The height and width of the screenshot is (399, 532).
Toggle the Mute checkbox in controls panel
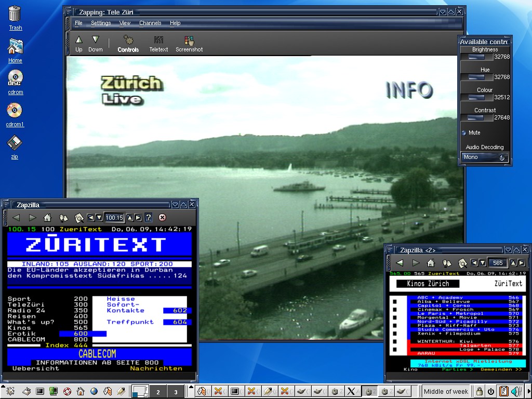[463, 132]
